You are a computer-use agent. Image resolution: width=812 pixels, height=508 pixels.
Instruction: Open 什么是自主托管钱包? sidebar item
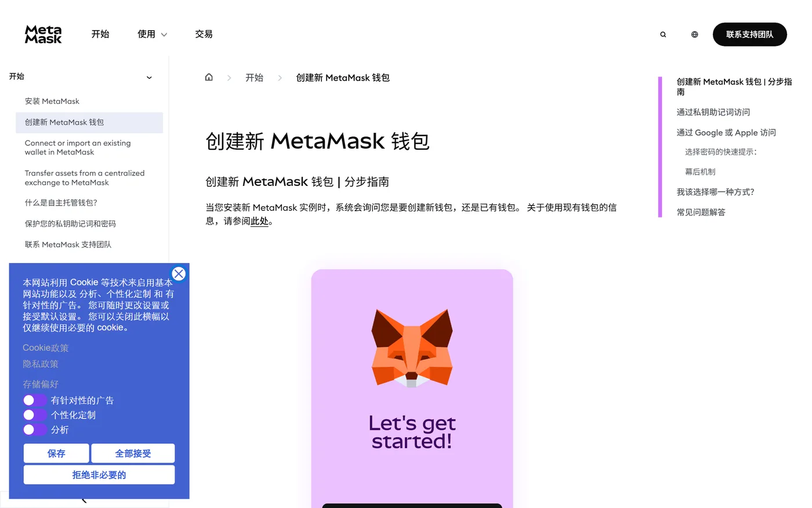point(61,203)
